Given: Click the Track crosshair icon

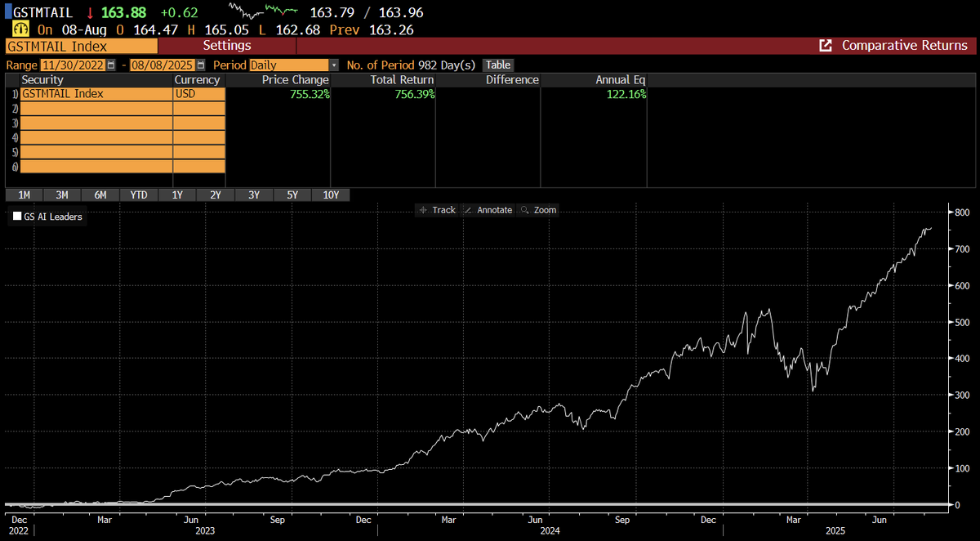Looking at the screenshot, I should (438, 210).
